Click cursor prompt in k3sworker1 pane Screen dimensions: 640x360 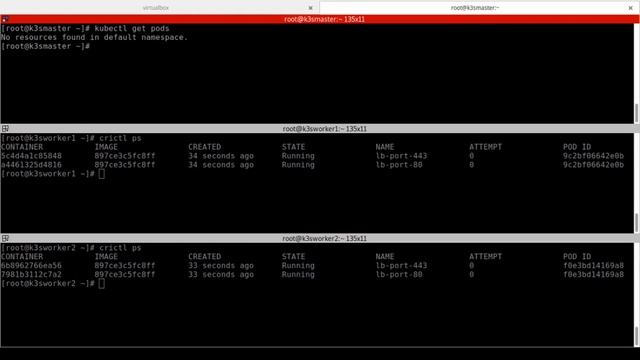tap(101, 174)
